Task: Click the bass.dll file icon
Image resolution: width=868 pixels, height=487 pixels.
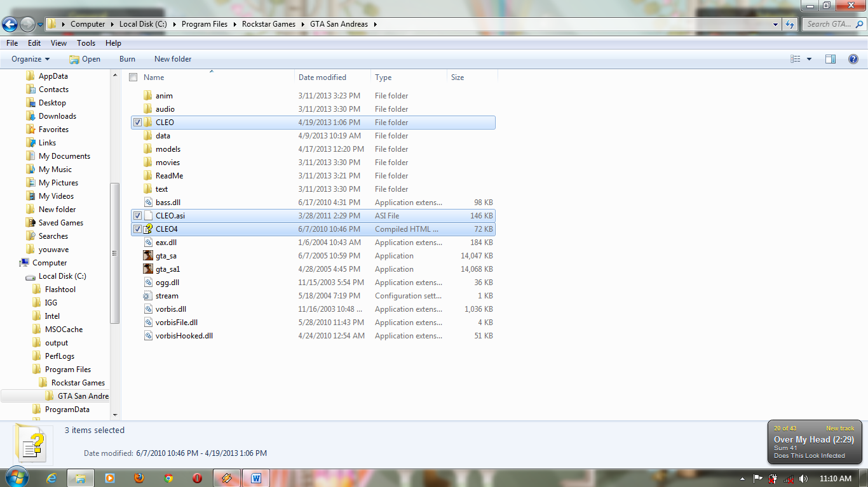Action: coord(148,203)
